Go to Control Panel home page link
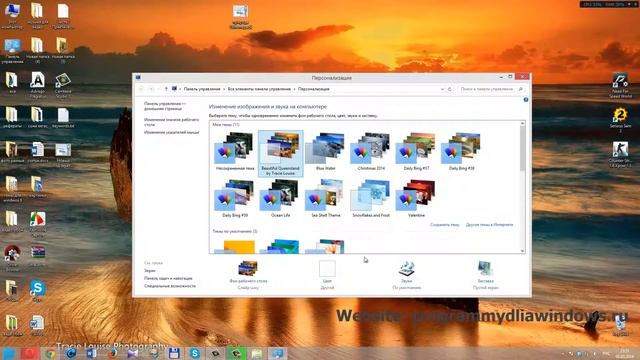The height and width of the screenshot is (360, 640). tap(164, 106)
